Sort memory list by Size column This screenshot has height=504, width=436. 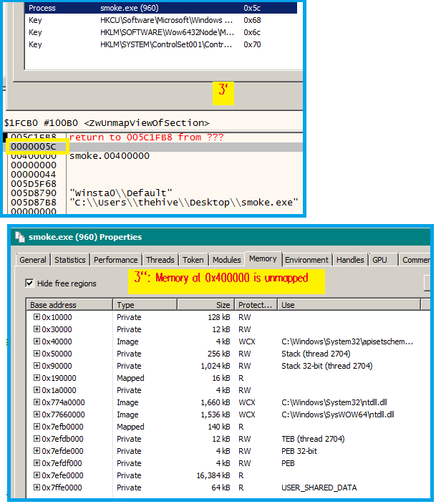point(205,305)
